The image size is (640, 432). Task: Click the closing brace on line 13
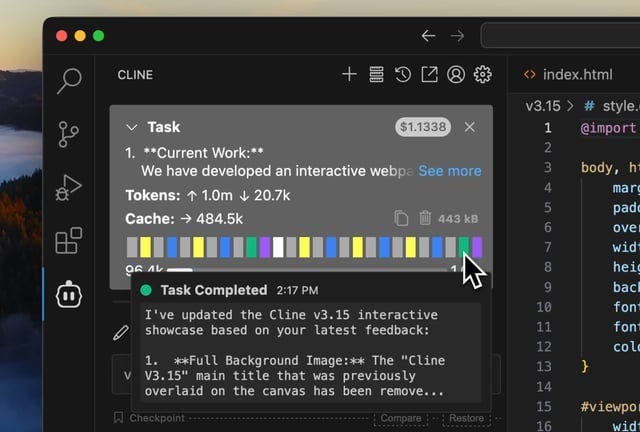(585, 366)
